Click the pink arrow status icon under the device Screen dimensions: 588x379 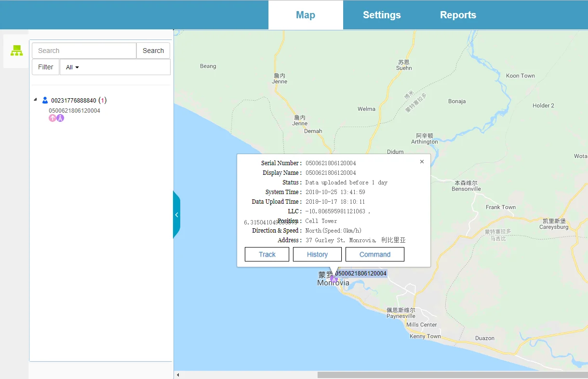(53, 118)
